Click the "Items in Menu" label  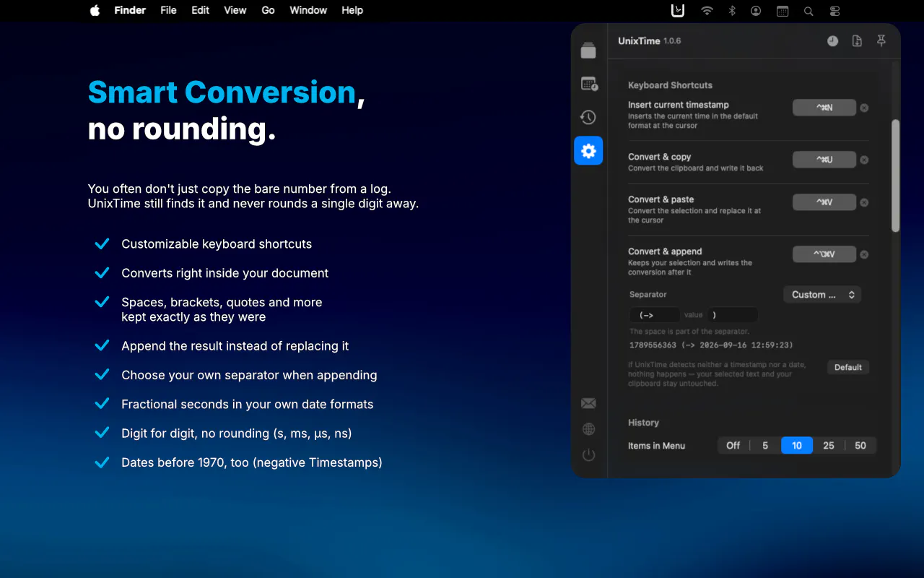[656, 446]
